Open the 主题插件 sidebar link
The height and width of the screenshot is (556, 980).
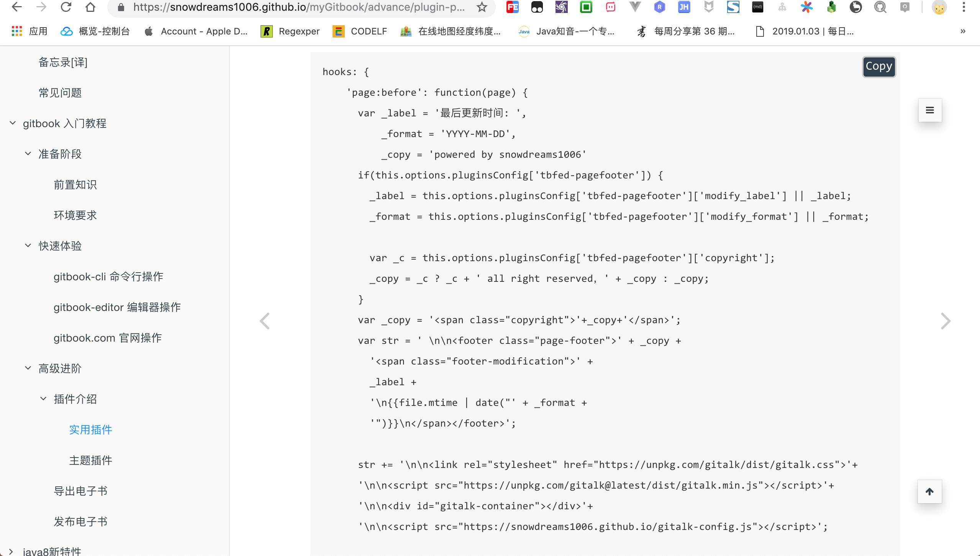click(x=90, y=460)
